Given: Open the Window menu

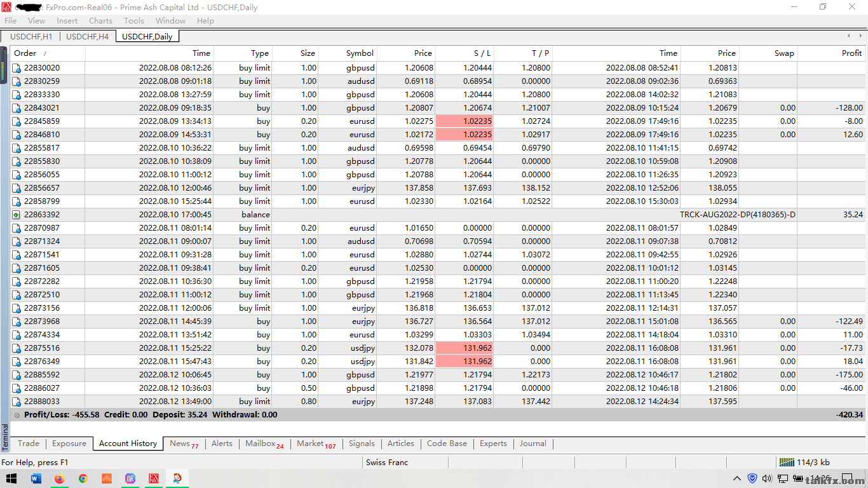Looking at the screenshot, I should point(171,21).
